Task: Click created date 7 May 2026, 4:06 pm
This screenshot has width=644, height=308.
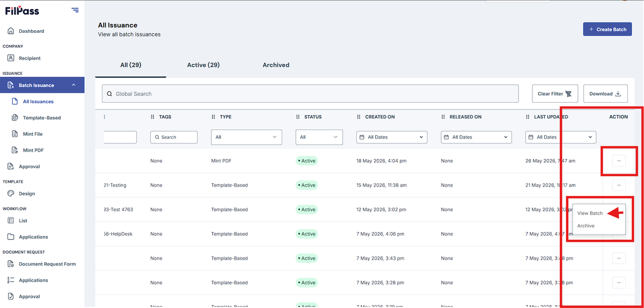Action: point(380,234)
